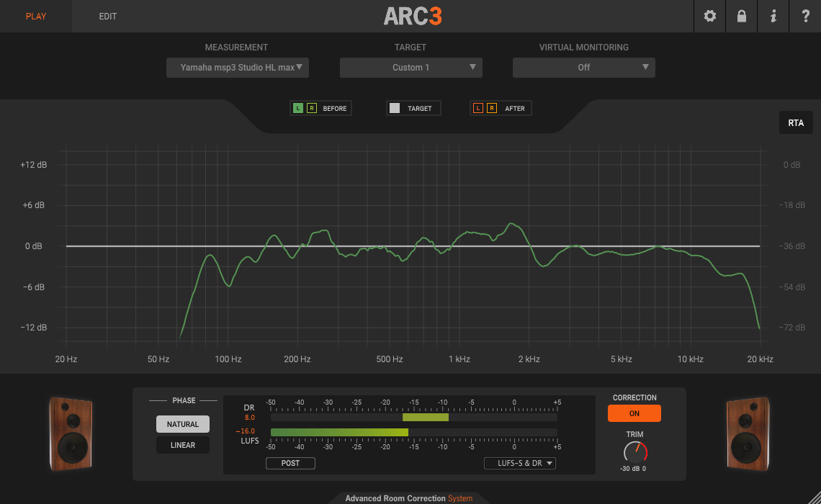Toggle the green L indicator next to BEFORE
This screenshot has width=821, height=504.
click(297, 107)
